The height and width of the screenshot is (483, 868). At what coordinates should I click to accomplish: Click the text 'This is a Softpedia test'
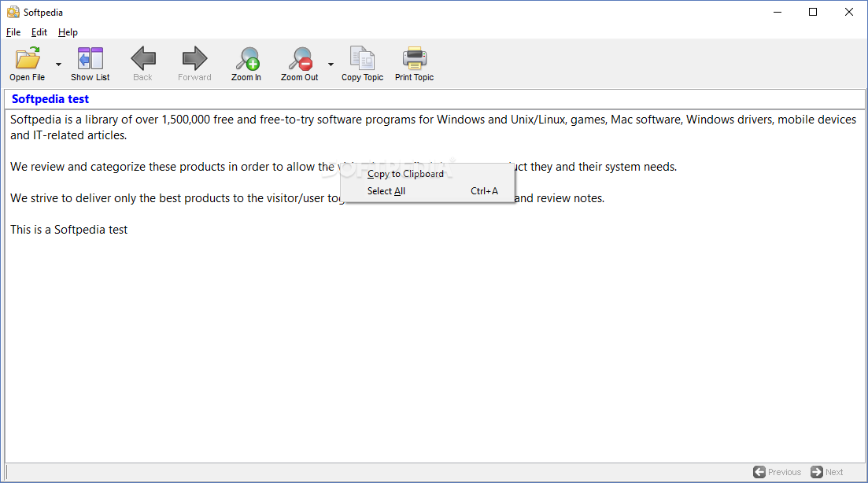point(68,230)
